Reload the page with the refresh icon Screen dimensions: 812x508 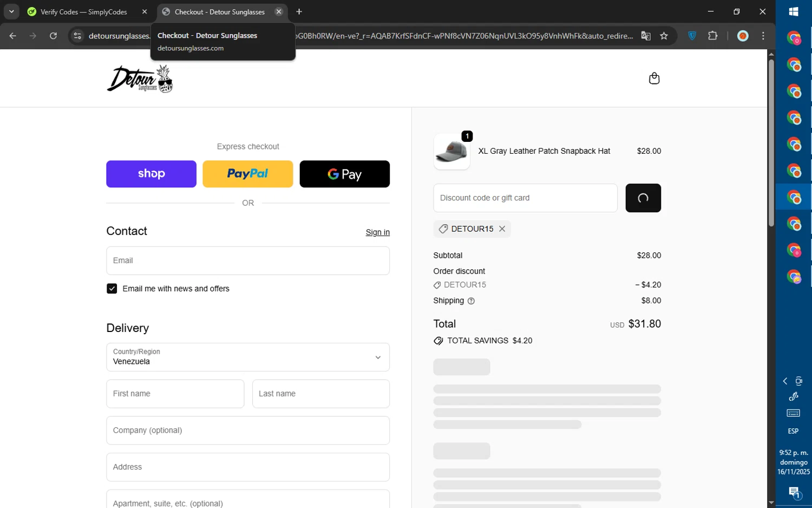point(53,36)
